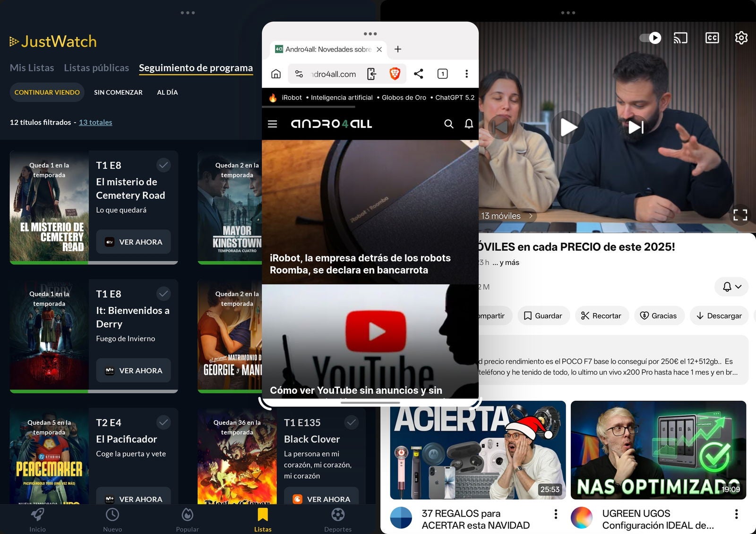Open the Andro4all notifications bell
Screen dimensions: 756x534
[469, 124]
